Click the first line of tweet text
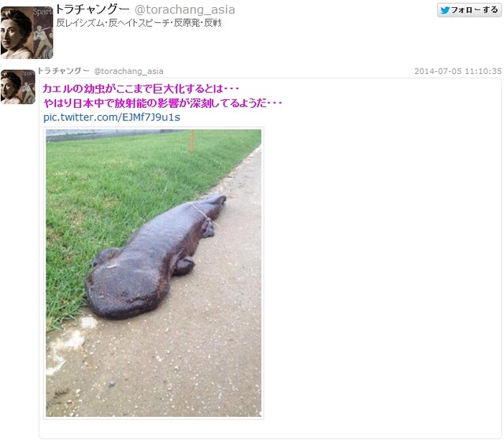This screenshot has width=504, height=442. 141,88
